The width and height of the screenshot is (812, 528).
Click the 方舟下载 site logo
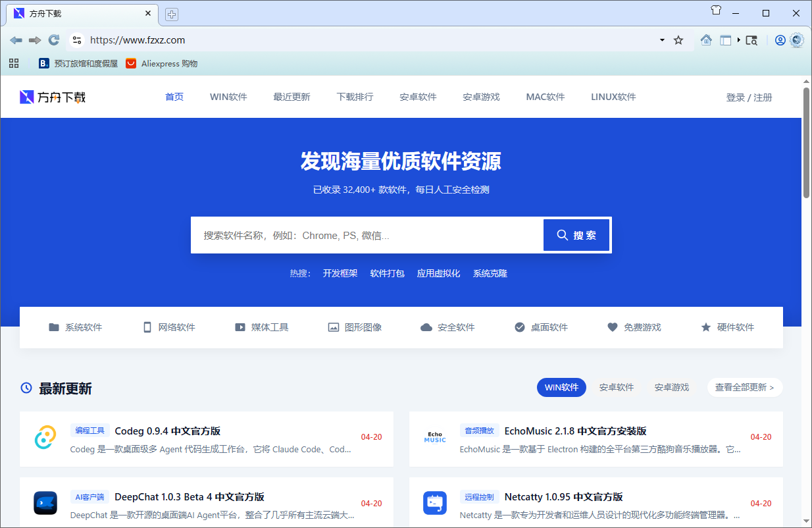pyautogui.click(x=51, y=96)
